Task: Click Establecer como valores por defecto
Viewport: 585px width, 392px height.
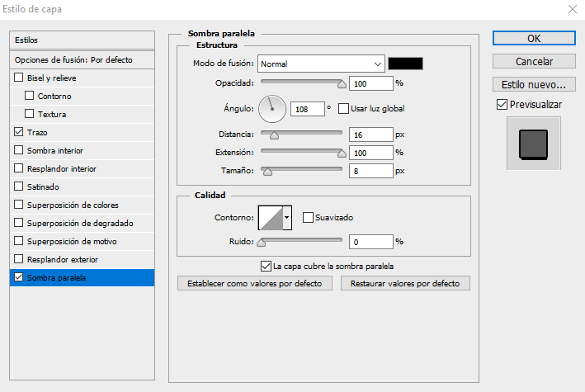Action: pyautogui.click(x=254, y=283)
